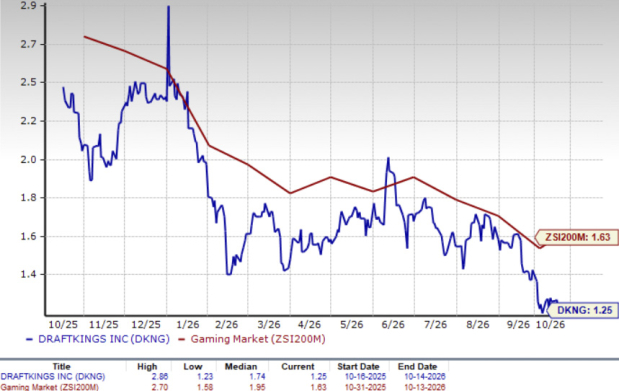619x391 pixels.
Task: Click the 11/25 x-axis label
Action: [x=104, y=325]
